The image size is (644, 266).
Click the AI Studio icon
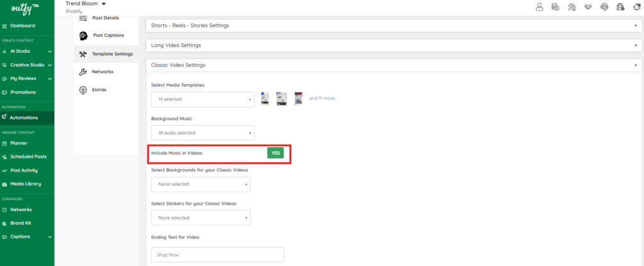(4, 52)
